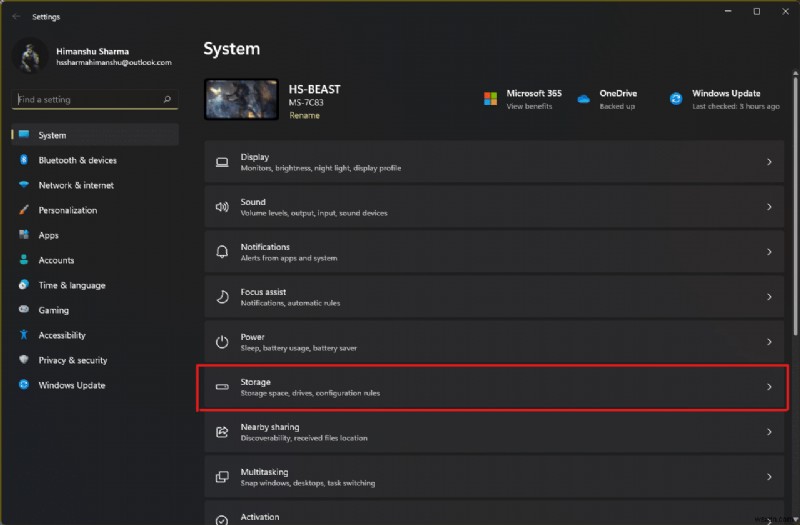Screen dimensions: 800x525
Task: Click the Nearby sharing icon
Action: pos(222,432)
